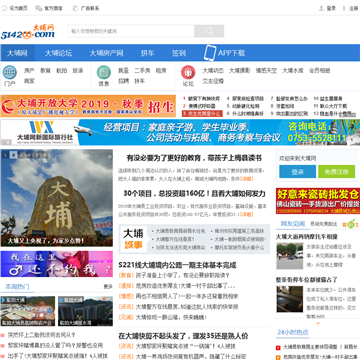Click the user icon beside 登录

pos(321,8)
